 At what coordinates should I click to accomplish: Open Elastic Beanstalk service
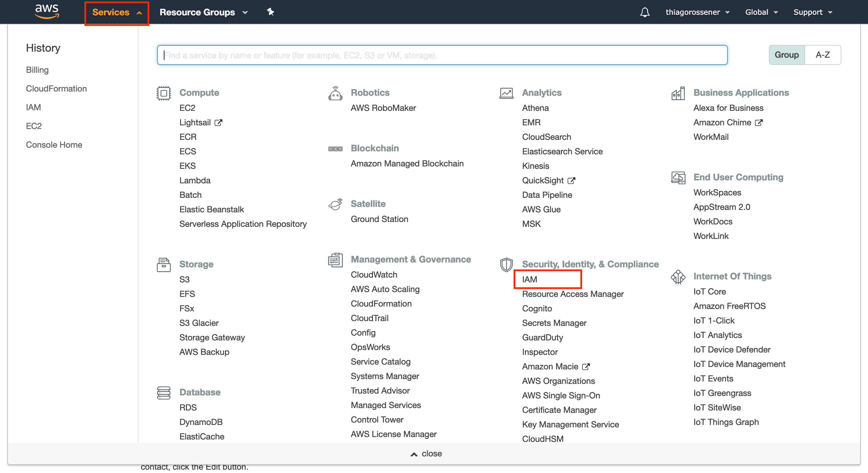pos(212,209)
